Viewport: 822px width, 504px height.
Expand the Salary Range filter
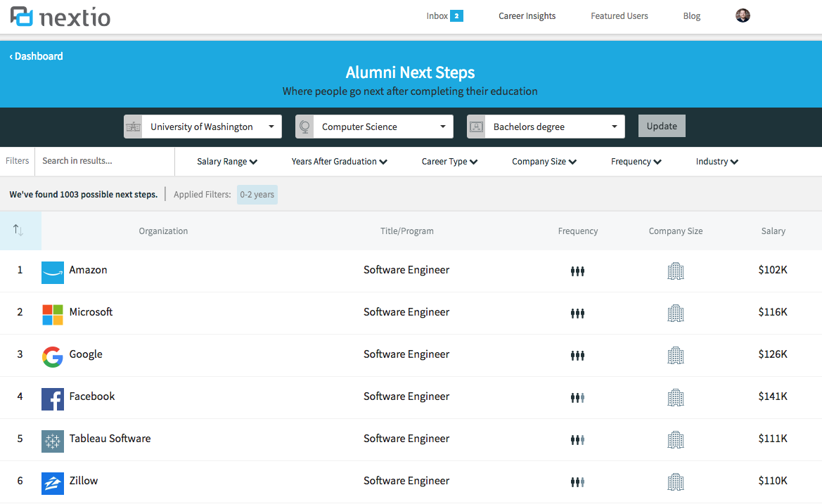(x=226, y=162)
